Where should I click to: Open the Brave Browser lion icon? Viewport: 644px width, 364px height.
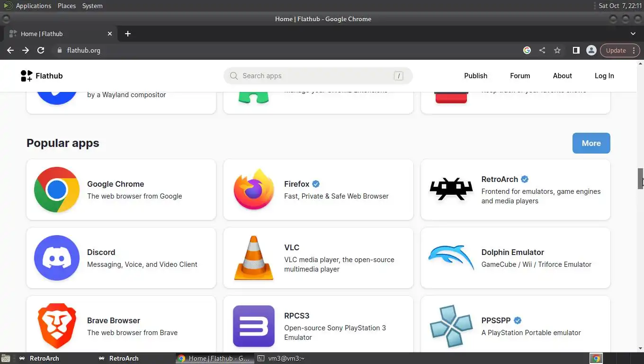(x=57, y=326)
